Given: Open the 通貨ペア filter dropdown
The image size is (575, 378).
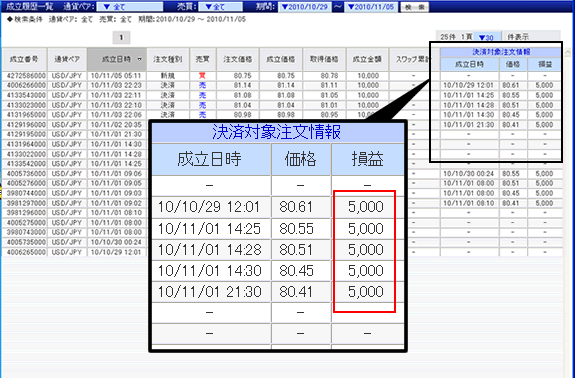Looking at the screenshot, I should click(130, 7).
